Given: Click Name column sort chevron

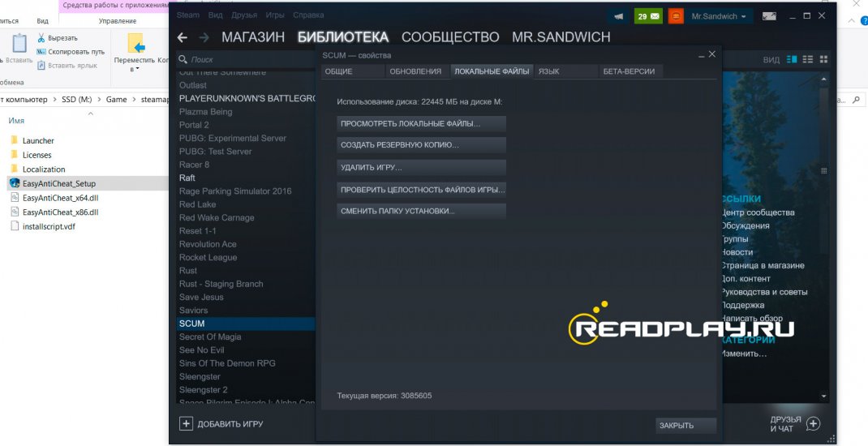Looking at the screenshot, I should click(91, 114).
